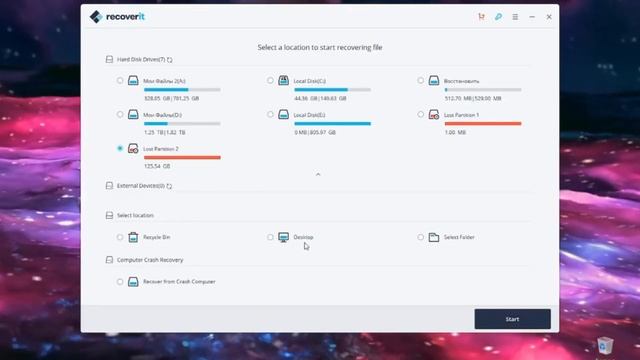
Task: Select the Desktop radio button
Action: click(270, 237)
